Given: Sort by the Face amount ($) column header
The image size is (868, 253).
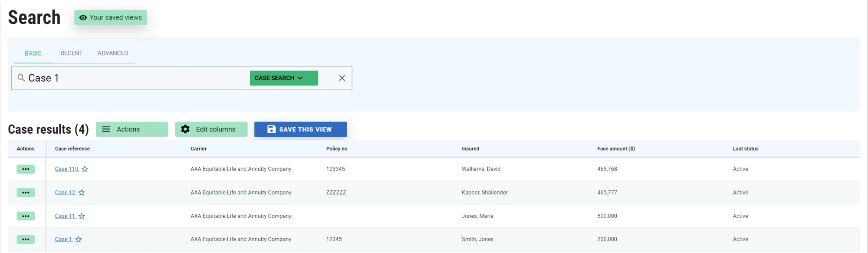Looking at the screenshot, I should click(616, 149).
